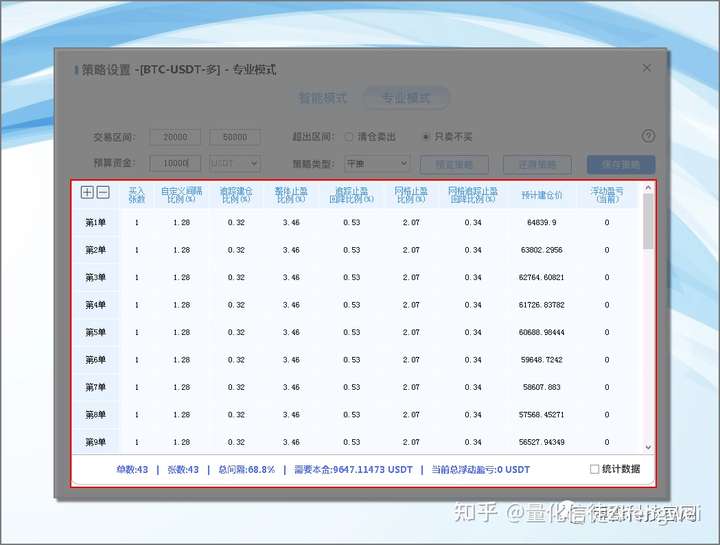This screenshot has width=720, height=545.
Task: Select the 第7单 row label
Action: point(96,387)
